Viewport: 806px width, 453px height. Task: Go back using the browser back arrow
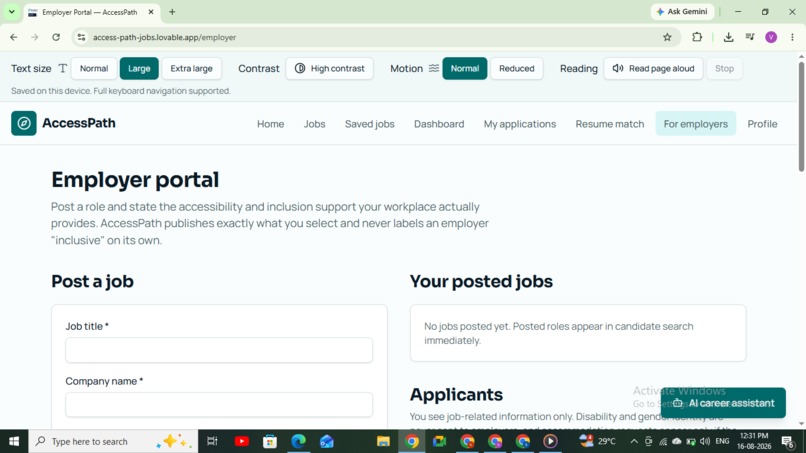pyautogui.click(x=14, y=37)
